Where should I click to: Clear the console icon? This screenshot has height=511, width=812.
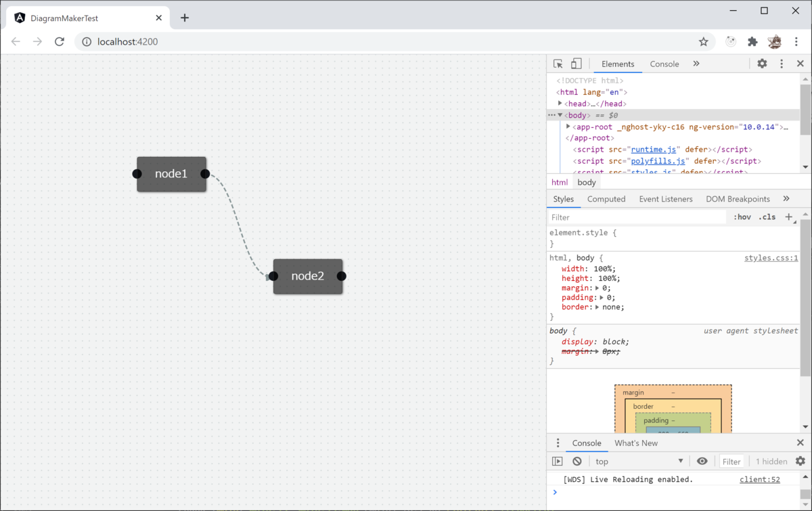pos(577,461)
